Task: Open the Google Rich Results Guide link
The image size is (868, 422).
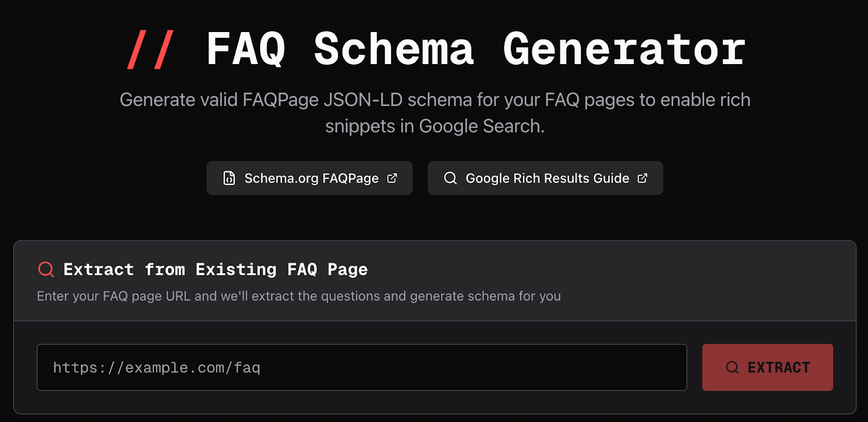Action: 547,178
